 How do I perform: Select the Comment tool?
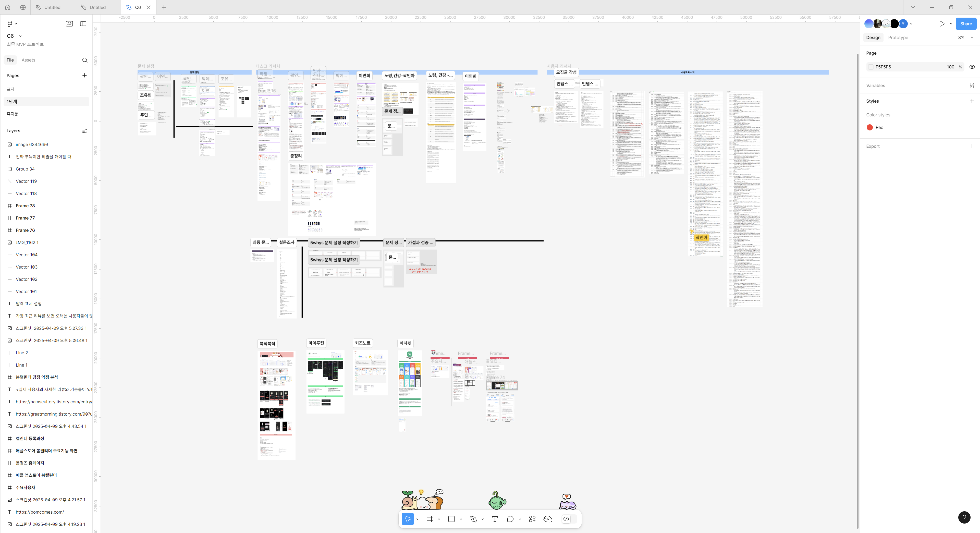point(510,519)
